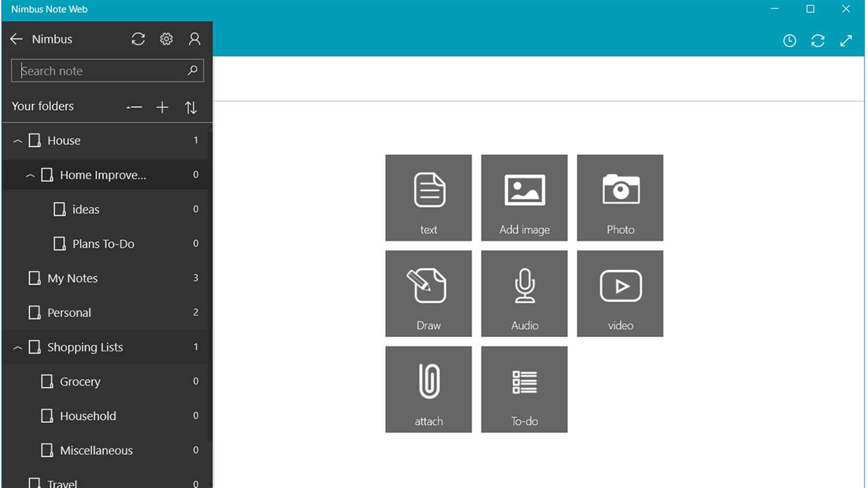Click the Nimbus title in sidebar
Screen dimensions: 868x488
click(x=52, y=39)
